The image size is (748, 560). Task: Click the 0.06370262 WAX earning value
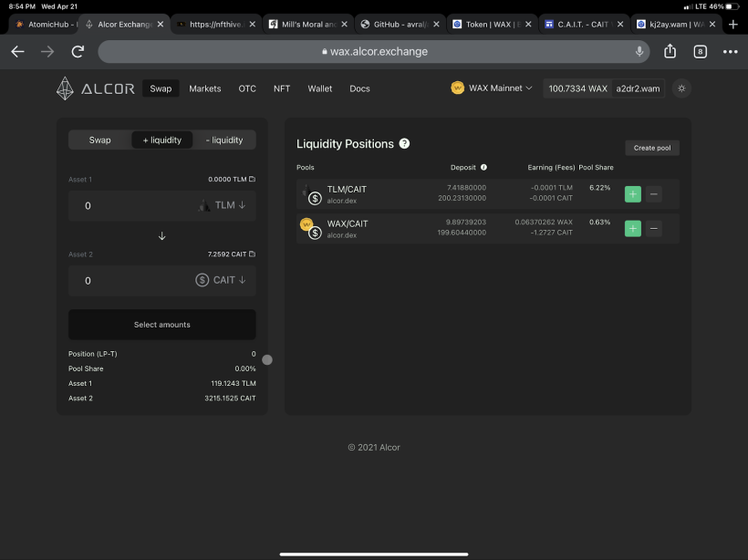click(x=544, y=222)
